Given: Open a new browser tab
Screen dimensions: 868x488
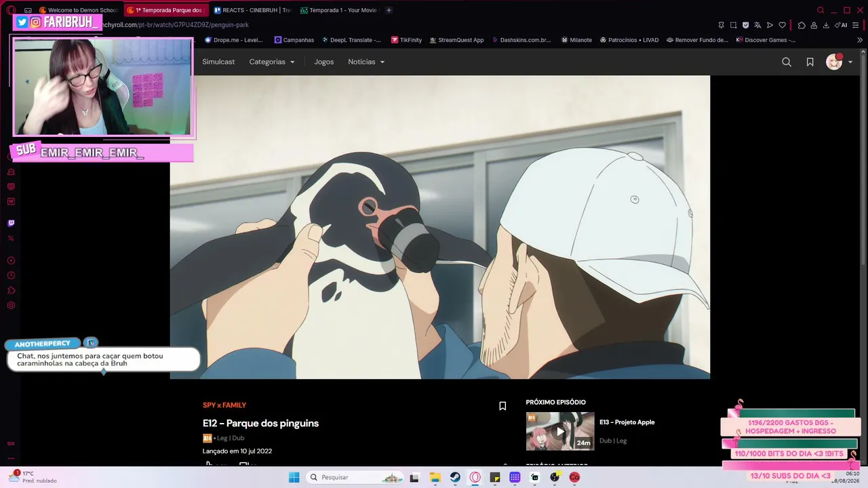Looking at the screenshot, I should coord(389,10).
